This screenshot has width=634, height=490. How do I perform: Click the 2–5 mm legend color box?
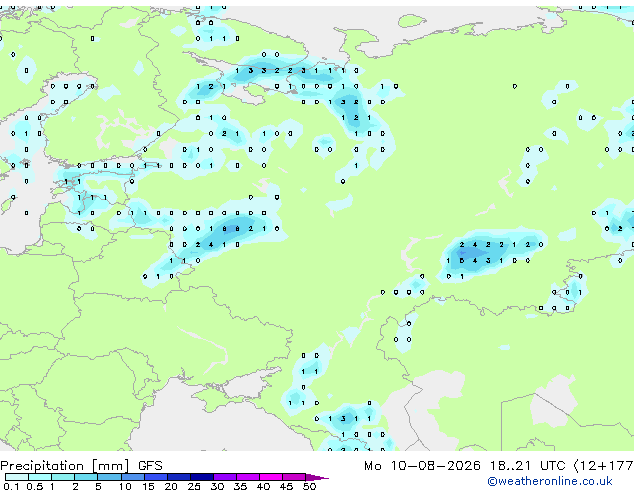[x=86, y=477]
